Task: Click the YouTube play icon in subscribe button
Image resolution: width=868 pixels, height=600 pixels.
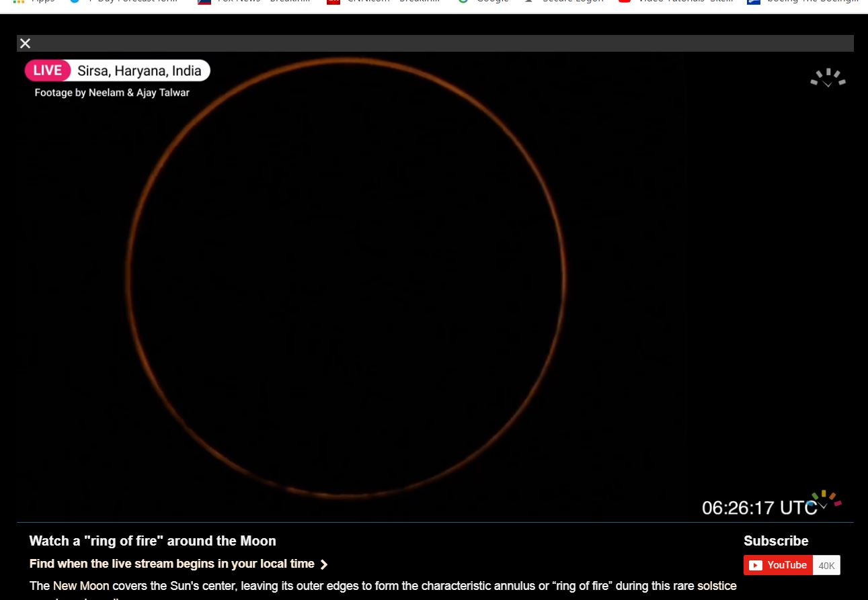Action: [756, 565]
